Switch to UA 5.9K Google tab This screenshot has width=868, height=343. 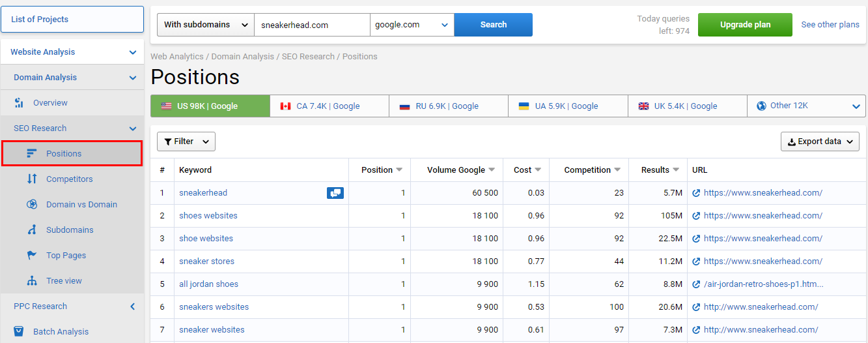tap(568, 106)
